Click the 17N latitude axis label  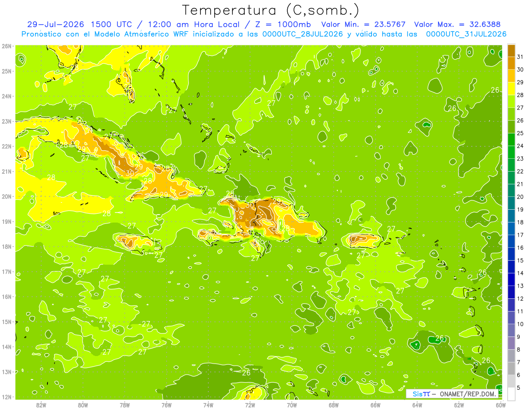[x=7, y=271]
